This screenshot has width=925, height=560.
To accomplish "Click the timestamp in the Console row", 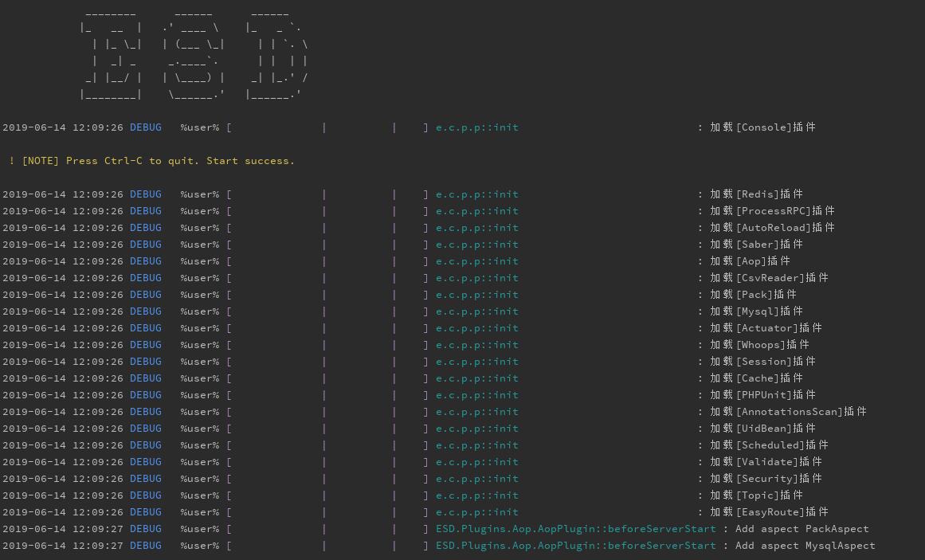I will click(63, 127).
